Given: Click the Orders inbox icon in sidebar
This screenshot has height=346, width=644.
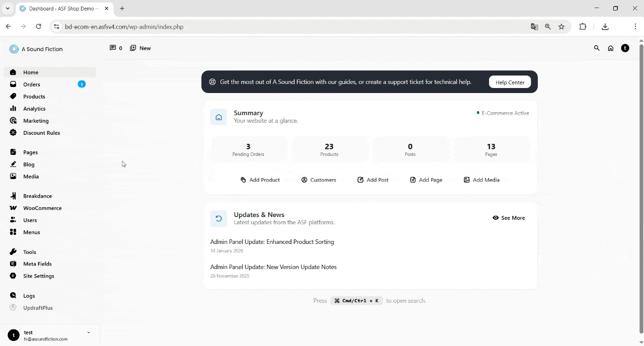Looking at the screenshot, I should tap(13, 84).
